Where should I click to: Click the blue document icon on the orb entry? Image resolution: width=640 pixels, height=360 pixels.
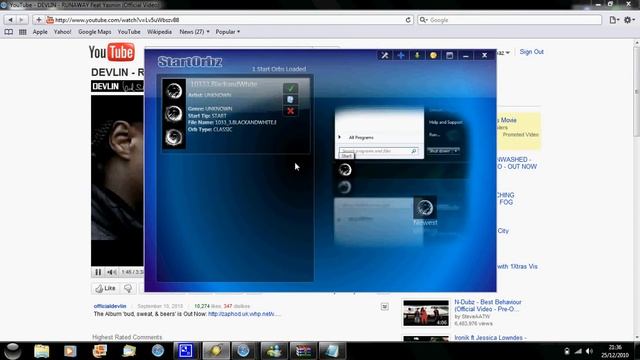[x=290, y=100]
